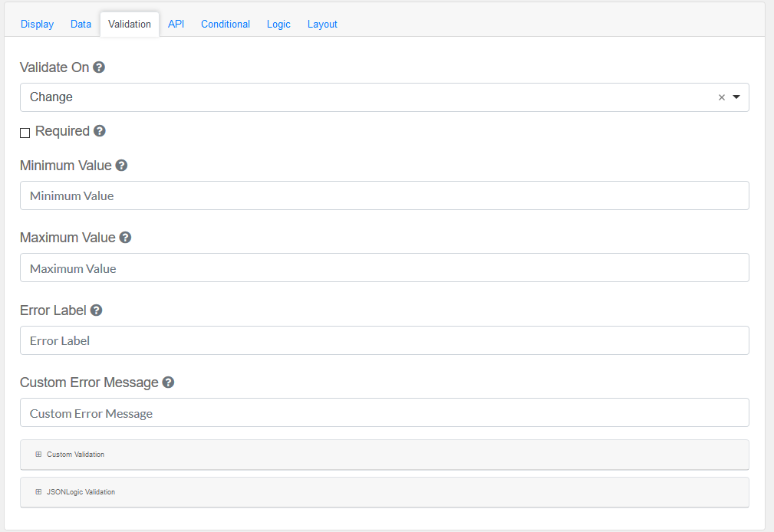Click into the Maximum Value field
The image size is (774, 532).
coord(384,268)
